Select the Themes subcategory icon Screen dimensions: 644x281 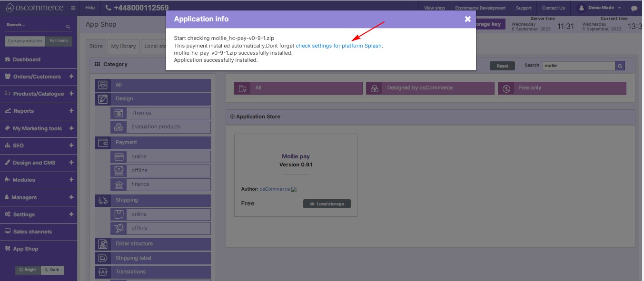point(119,113)
